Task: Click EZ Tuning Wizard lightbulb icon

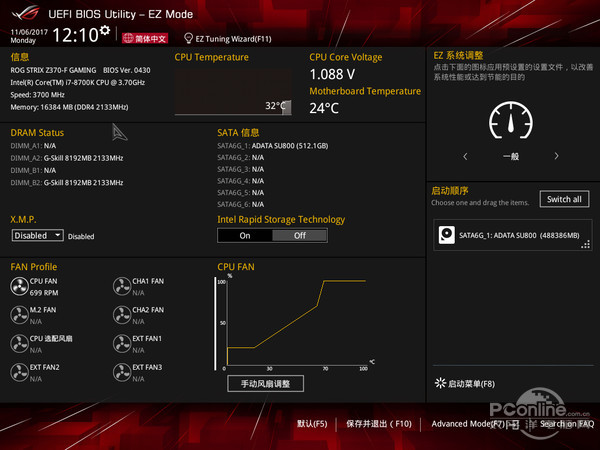Action: coord(188,38)
